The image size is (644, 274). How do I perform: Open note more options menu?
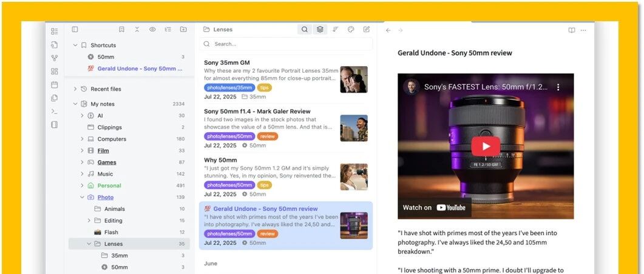click(583, 30)
